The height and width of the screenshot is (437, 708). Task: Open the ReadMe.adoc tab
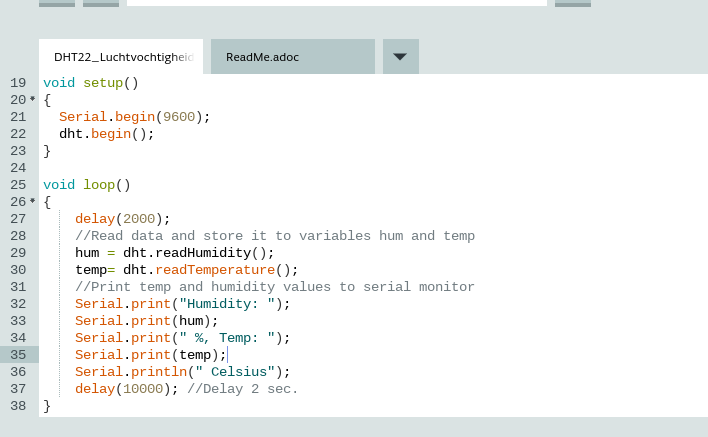point(293,57)
